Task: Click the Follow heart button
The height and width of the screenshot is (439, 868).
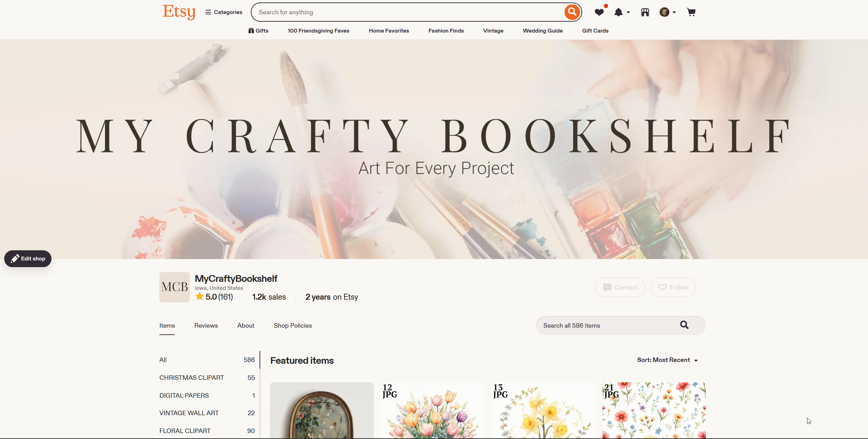Action: 673,287
